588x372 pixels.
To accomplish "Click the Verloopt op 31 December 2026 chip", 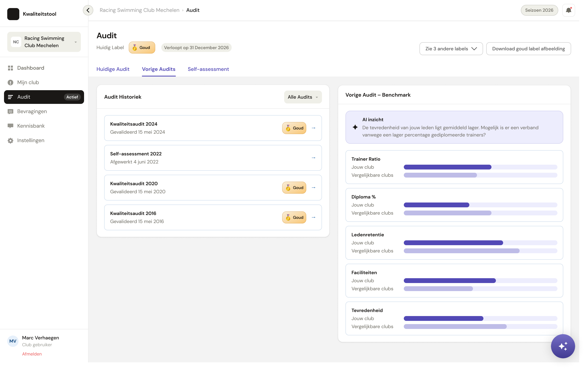I will tap(196, 48).
